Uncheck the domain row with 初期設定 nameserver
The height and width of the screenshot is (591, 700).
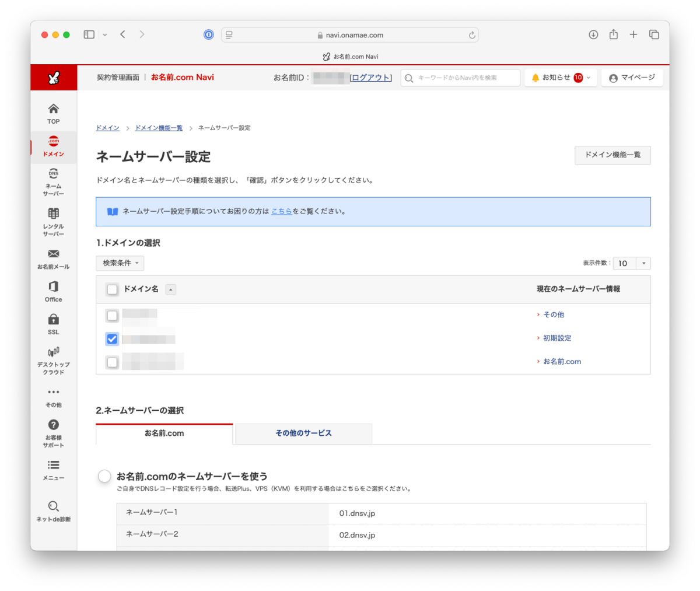pos(112,339)
